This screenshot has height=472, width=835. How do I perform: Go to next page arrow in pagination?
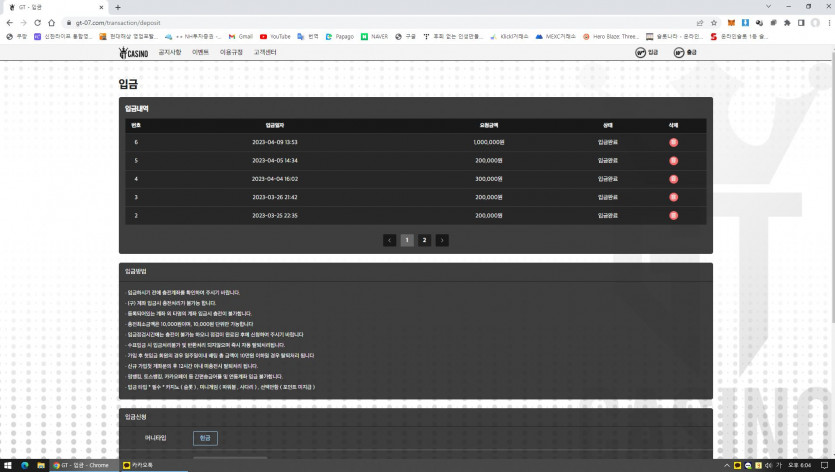point(442,240)
